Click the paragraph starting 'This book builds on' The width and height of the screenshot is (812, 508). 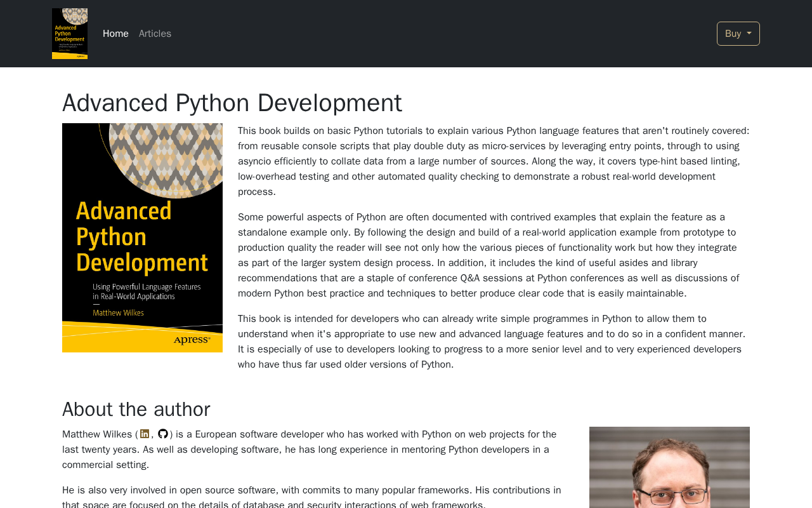[494, 161]
